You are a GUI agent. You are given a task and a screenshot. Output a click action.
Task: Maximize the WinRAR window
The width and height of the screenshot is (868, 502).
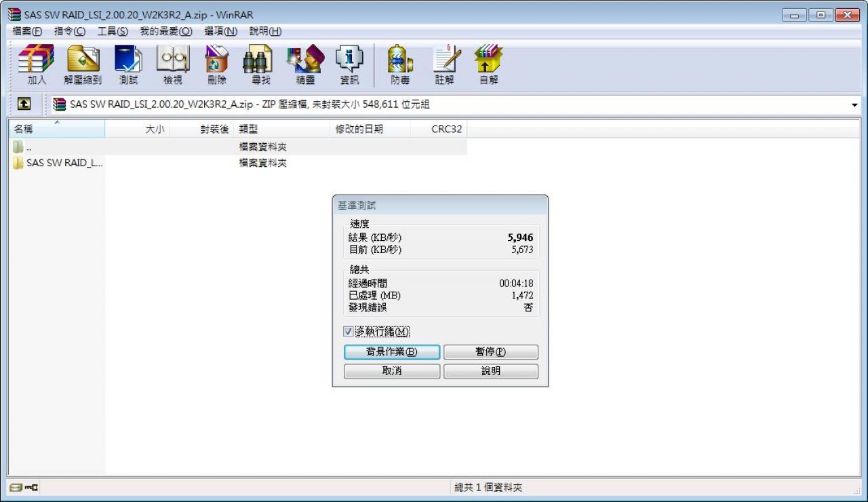tap(820, 15)
